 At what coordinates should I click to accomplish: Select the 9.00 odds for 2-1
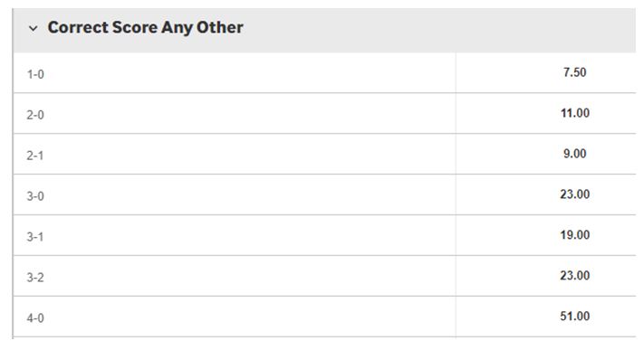click(574, 154)
